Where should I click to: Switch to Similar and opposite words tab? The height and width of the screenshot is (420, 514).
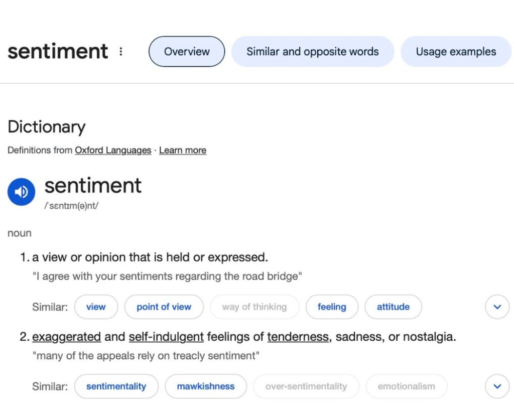coord(312,52)
